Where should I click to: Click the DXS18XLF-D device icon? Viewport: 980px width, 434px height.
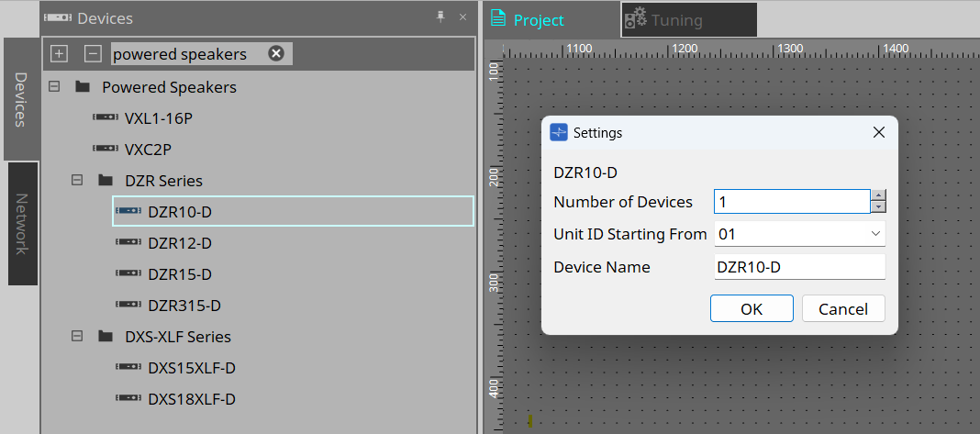click(128, 399)
